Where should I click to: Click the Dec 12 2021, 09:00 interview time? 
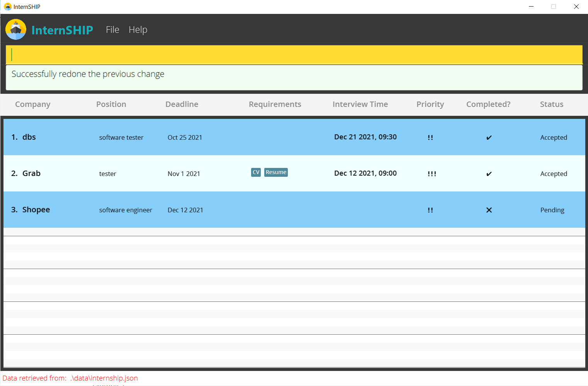(x=365, y=173)
